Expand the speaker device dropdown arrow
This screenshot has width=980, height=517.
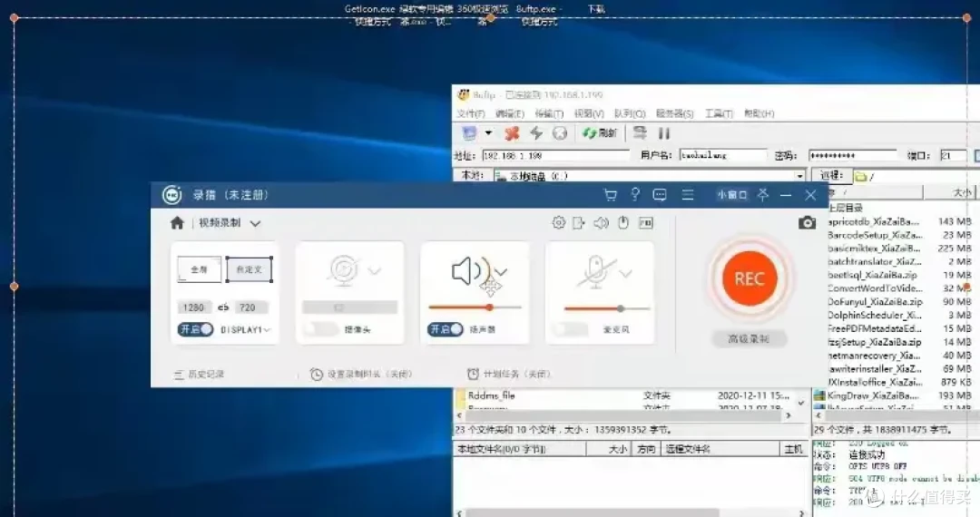502,271
